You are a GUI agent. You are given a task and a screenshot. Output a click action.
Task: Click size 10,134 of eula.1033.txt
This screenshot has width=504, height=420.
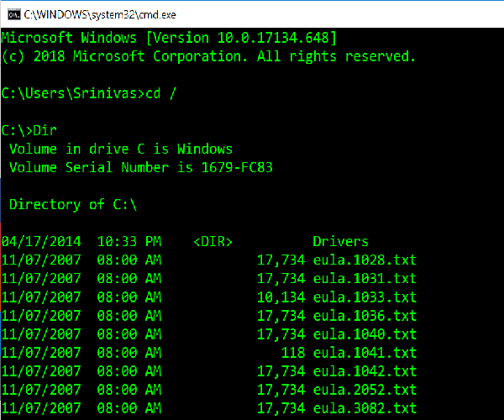click(x=281, y=297)
